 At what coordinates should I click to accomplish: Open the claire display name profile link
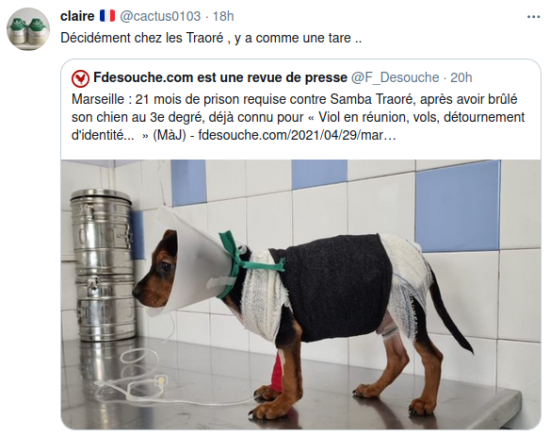pyautogui.click(x=77, y=16)
